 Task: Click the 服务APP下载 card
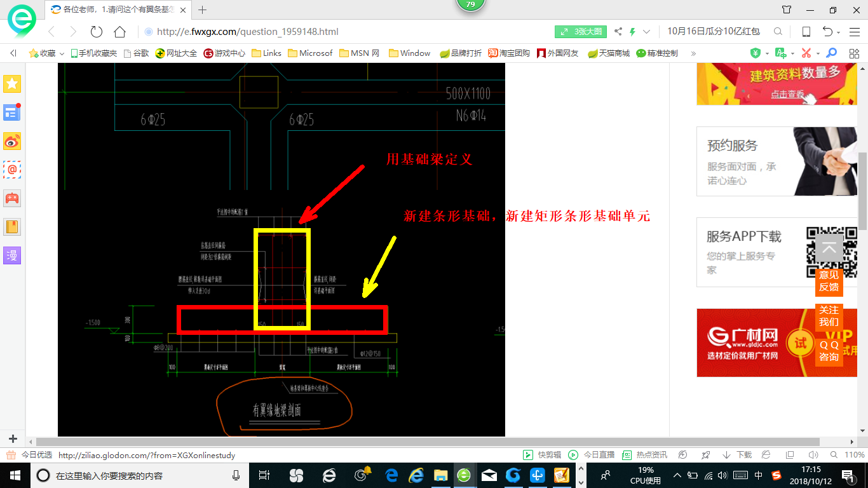point(776,252)
